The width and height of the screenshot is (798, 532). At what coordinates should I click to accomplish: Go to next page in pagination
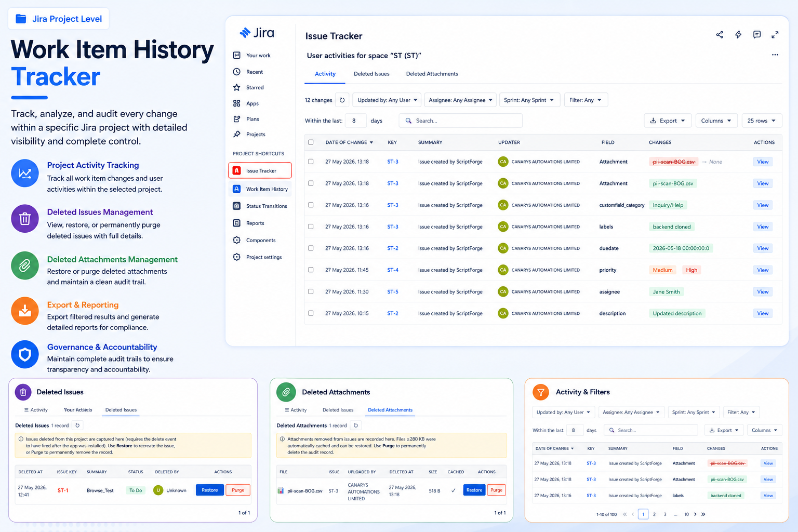click(695, 514)
